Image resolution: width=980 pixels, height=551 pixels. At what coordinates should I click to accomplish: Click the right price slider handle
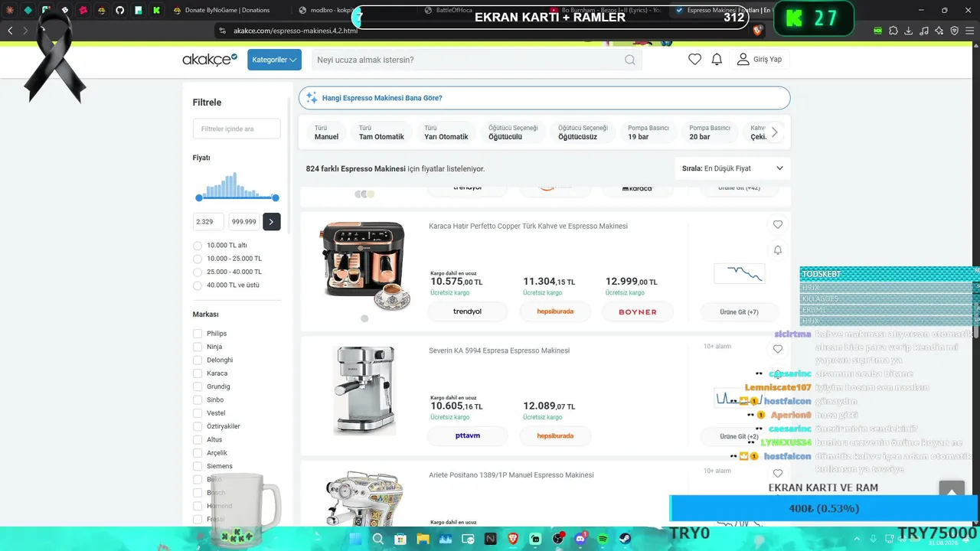(276, 197)
